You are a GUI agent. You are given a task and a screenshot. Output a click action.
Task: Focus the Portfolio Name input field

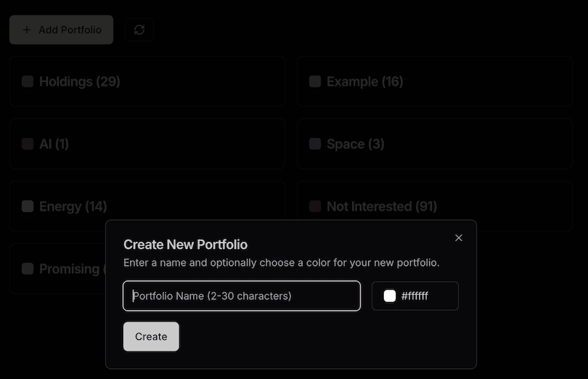242,296
